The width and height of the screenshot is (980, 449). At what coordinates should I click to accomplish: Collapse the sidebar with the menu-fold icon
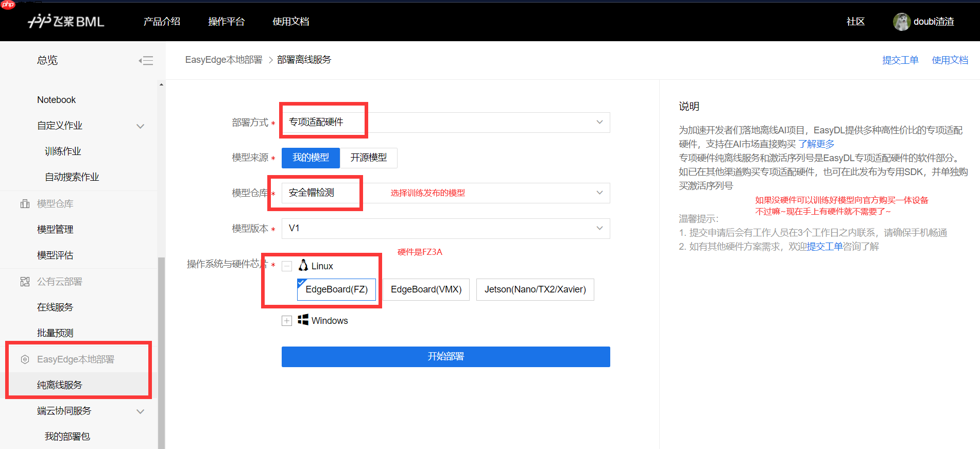(146, 61)
